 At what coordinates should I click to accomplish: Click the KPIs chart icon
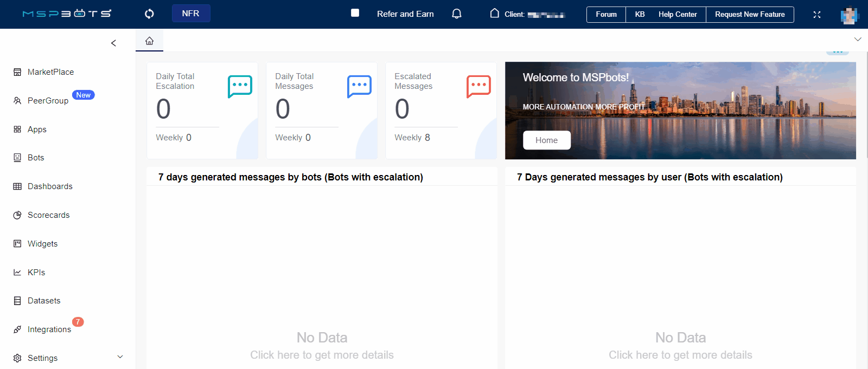17,273
